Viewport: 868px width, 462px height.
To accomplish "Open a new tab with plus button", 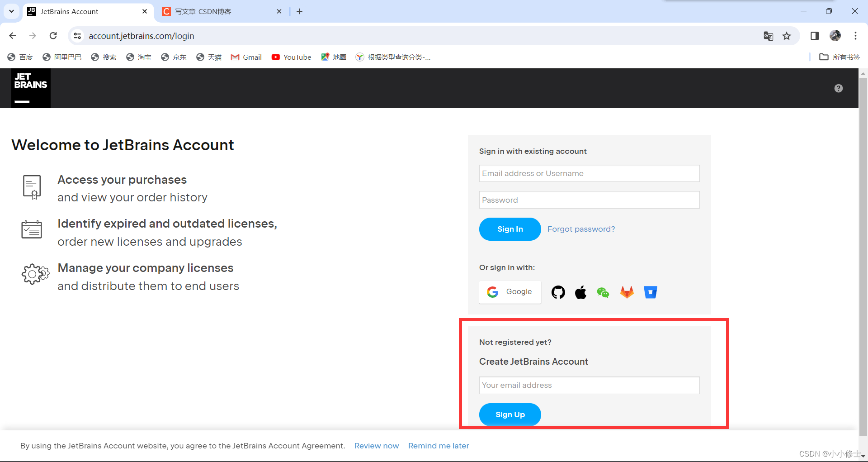I will (x=300, y=11).
